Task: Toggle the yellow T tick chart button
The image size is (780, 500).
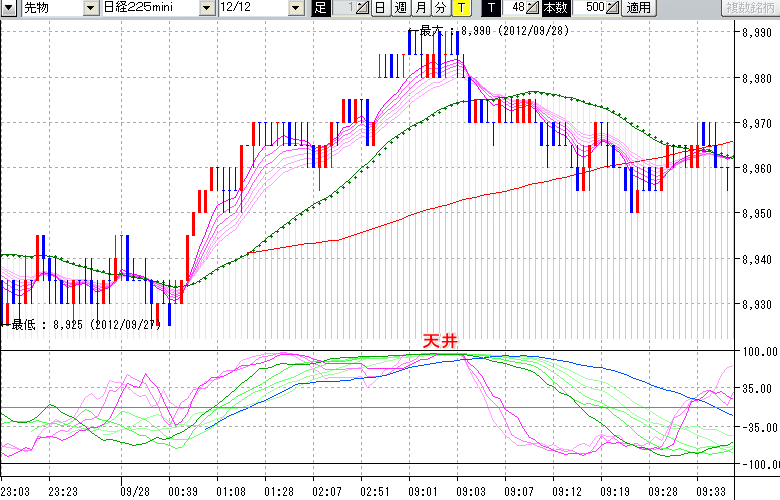Action: coord(460,8)
